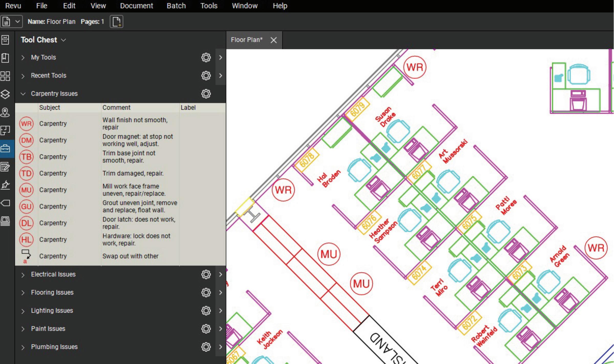Open the Places location pin panel
614x364 pixels.
[x=5, y=112]
